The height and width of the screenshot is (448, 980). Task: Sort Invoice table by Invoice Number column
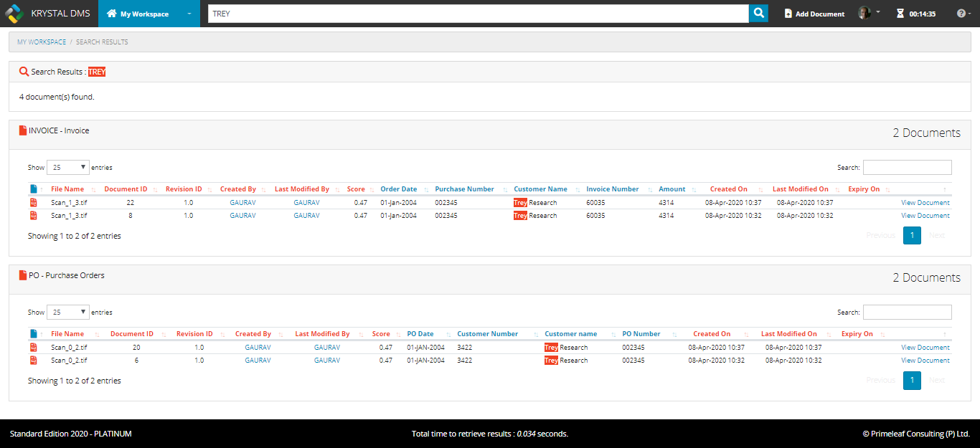click(612, 189)
